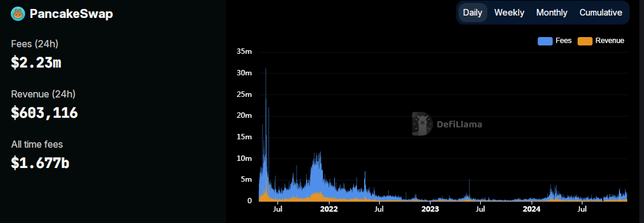Click the PancakeSwap title text
This screenshot has width=644, height=223.
coord(72,14)
